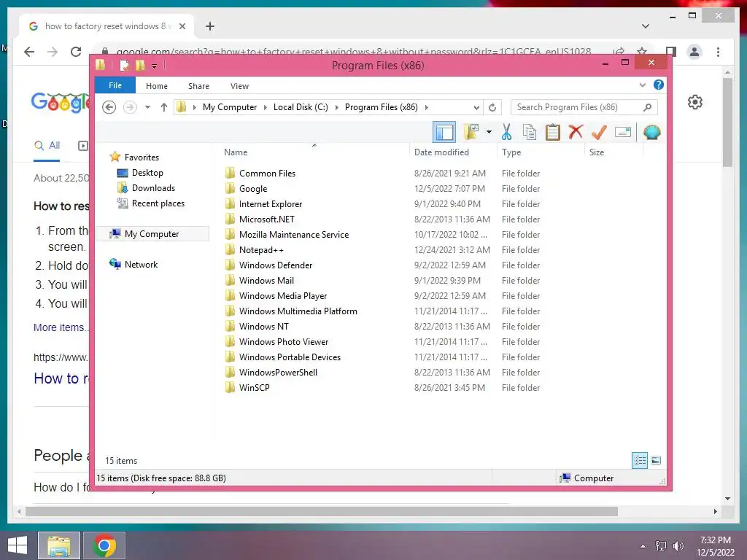
Task: Select the WinSCP folder
Action: coord(254,388)
